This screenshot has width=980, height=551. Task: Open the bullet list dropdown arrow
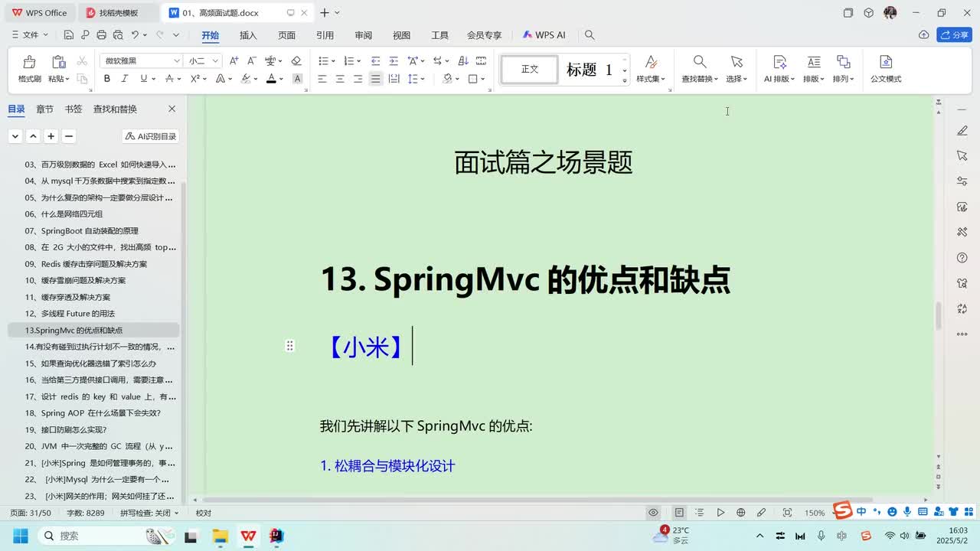point(334,60)
